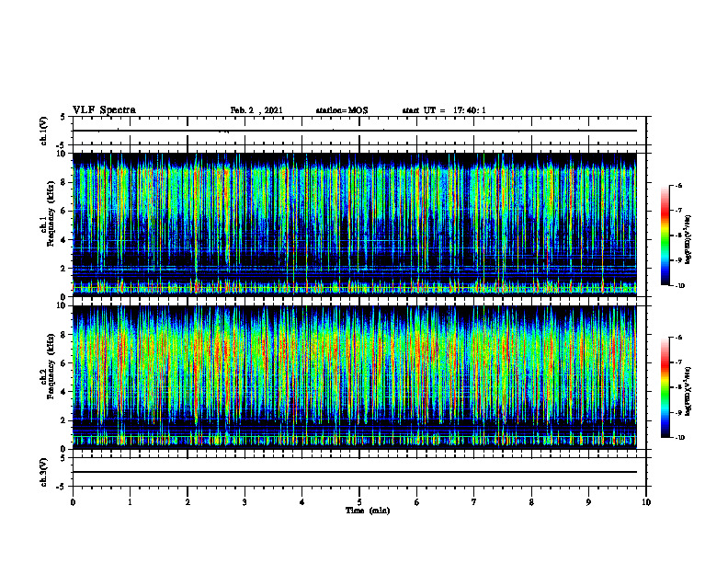The height and width of the screenshot is (563, 728).
Task: Click the '6' kHz tick on ch.2 frequency axis
Action: point(64,363)
